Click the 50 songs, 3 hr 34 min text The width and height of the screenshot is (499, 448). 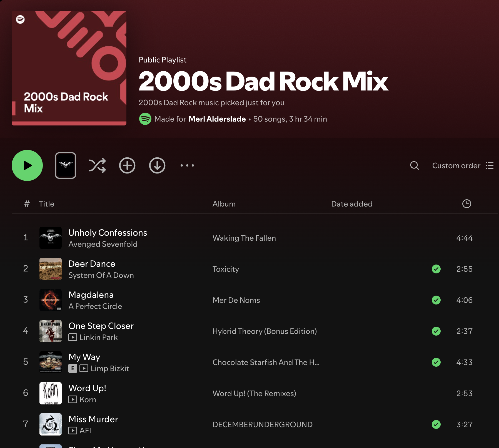click(x=290, y=119)
